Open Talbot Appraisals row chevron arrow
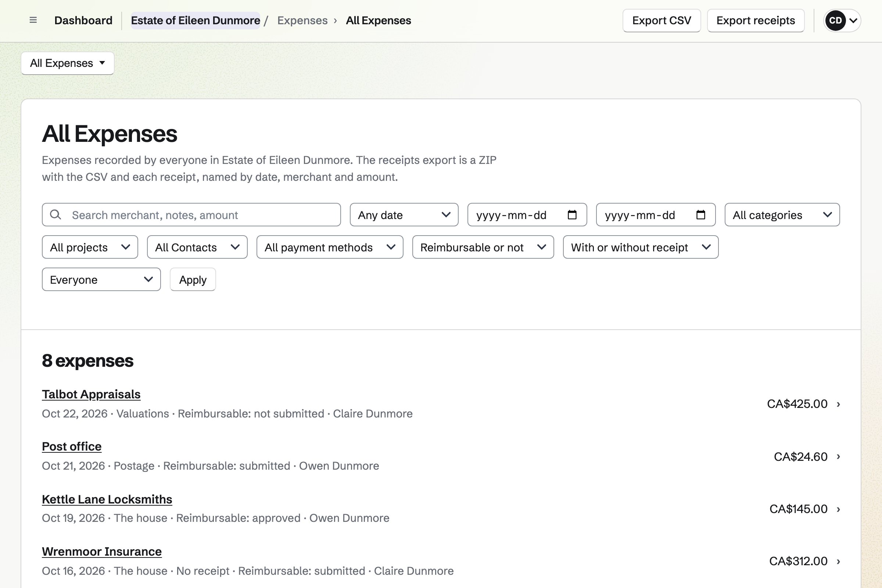Screen dimensions: 882x588 click(839, 404)
